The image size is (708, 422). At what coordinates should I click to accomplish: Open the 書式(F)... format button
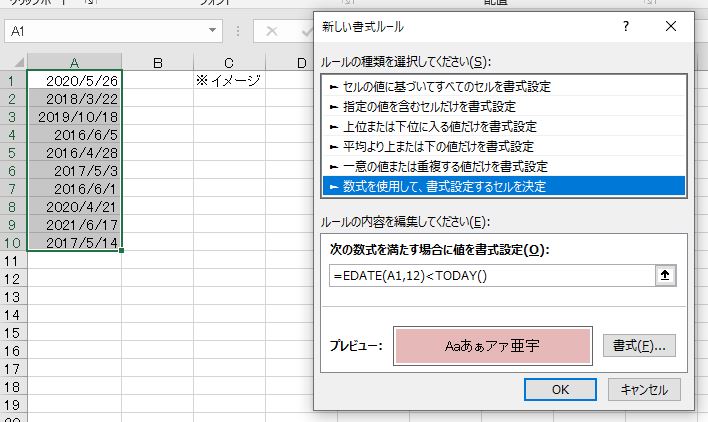tap(639, 346)
